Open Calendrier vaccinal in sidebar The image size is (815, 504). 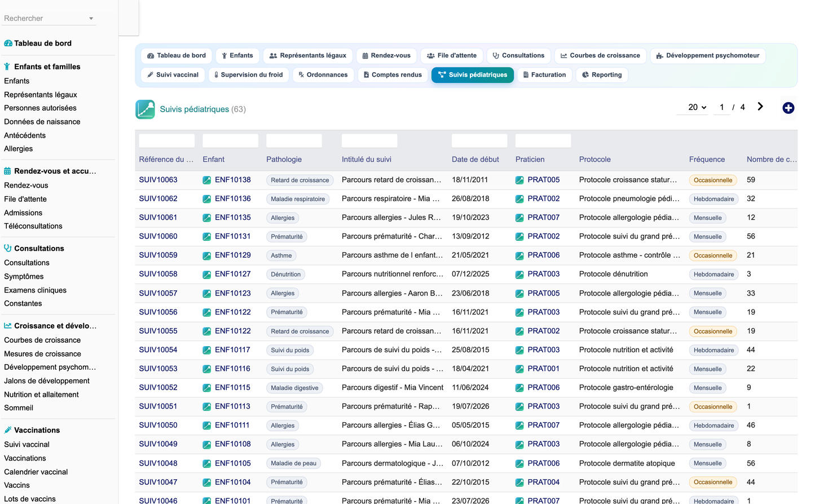point(36,472)
